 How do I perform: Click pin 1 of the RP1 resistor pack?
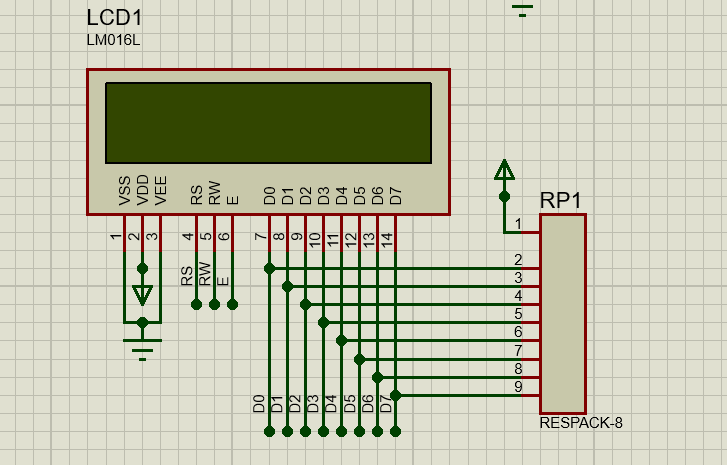[x=520, y=232]
